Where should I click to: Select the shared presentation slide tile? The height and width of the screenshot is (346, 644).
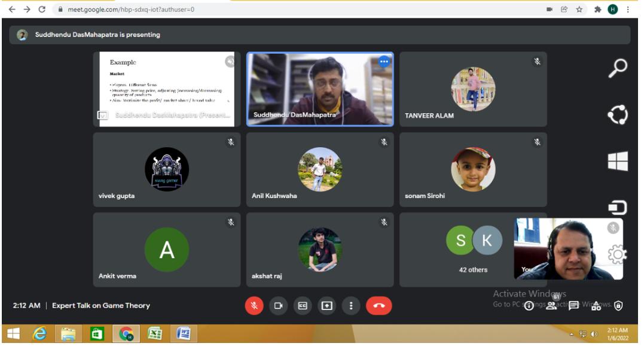(x=166, y=89)
